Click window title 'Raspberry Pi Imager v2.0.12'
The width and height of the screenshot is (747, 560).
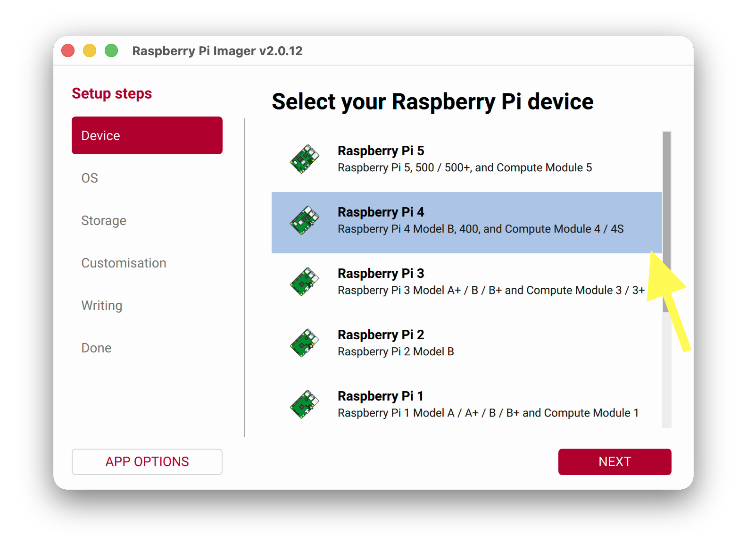(x=217, y=51)
